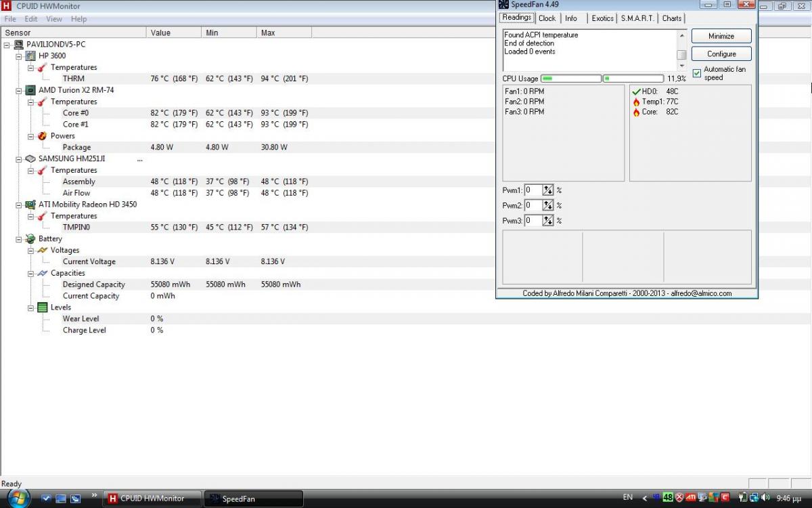Collapse the Battery tree node
The height and width of the screenshot is (508, 812).
pyautogui.click(x=19, y=238)
